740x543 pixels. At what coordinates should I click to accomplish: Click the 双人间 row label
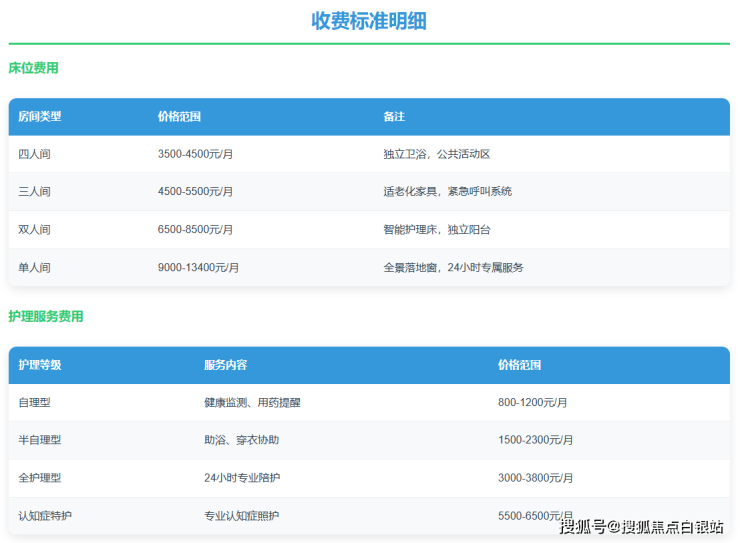click(34, 229)
